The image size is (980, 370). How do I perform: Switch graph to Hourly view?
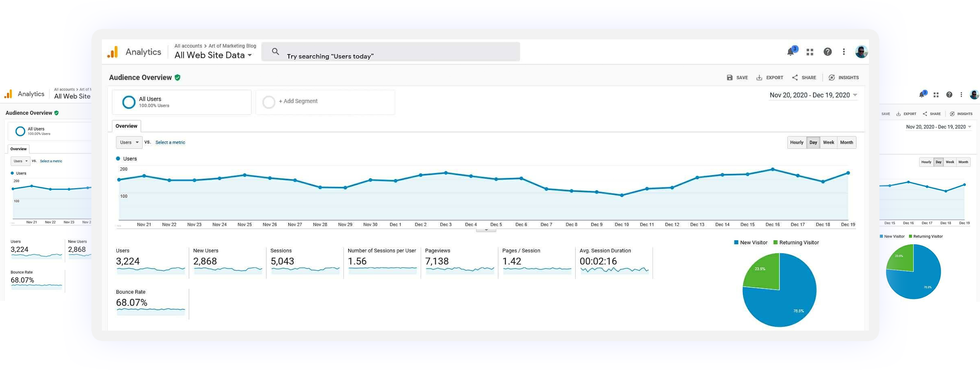coord(796,143)
